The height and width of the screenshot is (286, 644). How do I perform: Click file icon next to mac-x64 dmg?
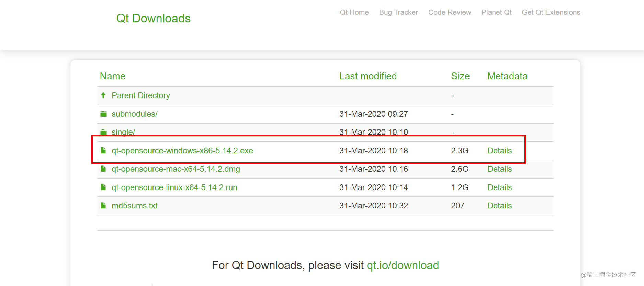pyautogui.click(x=103, y=169)
